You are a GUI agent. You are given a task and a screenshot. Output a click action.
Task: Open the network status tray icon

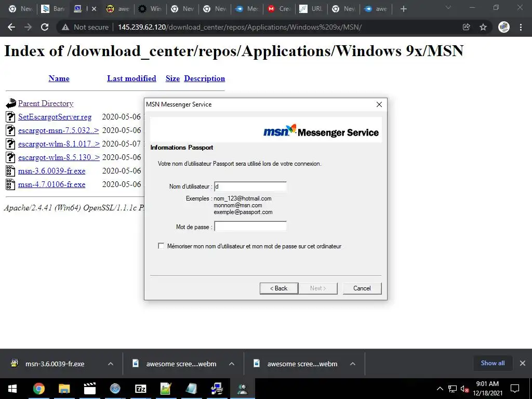[453, 389]
